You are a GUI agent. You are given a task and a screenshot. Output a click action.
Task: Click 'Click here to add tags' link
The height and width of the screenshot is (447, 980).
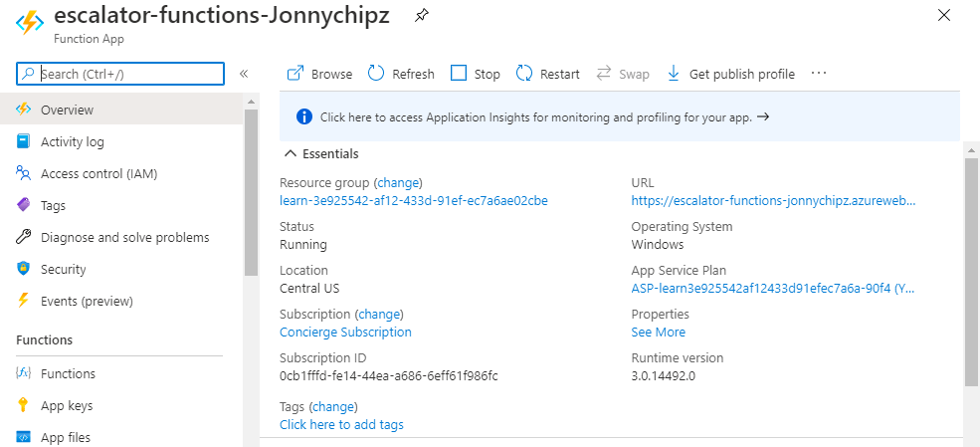point(341,425)
